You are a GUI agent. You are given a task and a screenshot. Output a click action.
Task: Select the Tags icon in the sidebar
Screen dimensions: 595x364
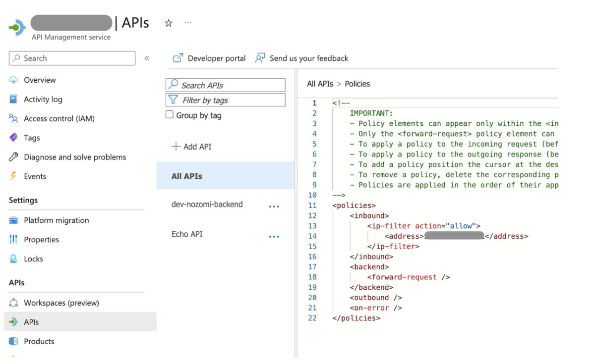[x=14, y=138]
